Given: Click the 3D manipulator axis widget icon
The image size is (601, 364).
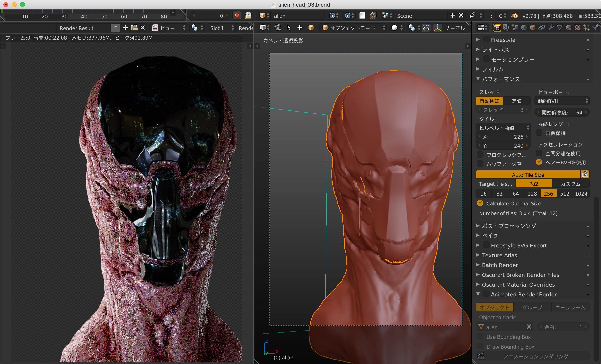Looking at the screenshot, I should click(x=437, y=28).
